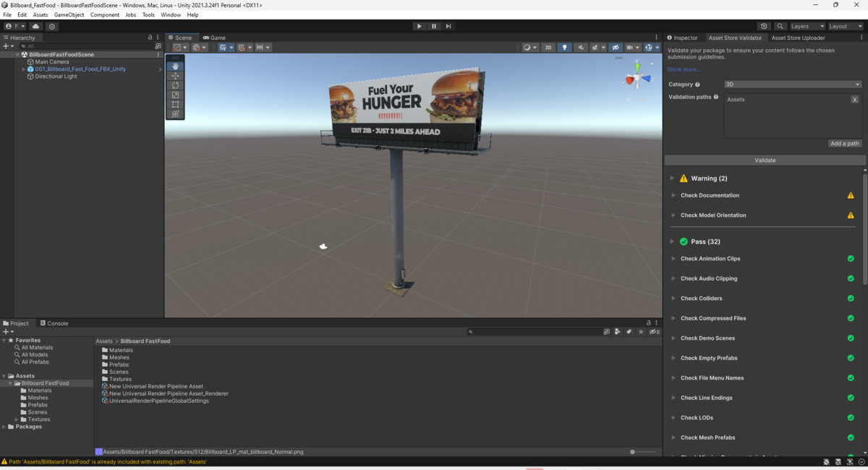
Task: Toggle scene lighting bulb
Action: (565, 47)
